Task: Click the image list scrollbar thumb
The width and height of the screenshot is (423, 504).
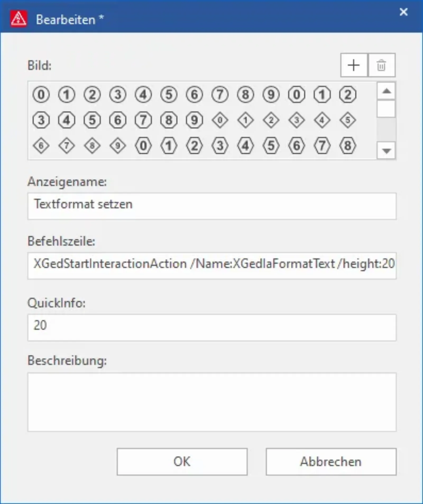Action: pyautogui.click(x=386, y=109)
